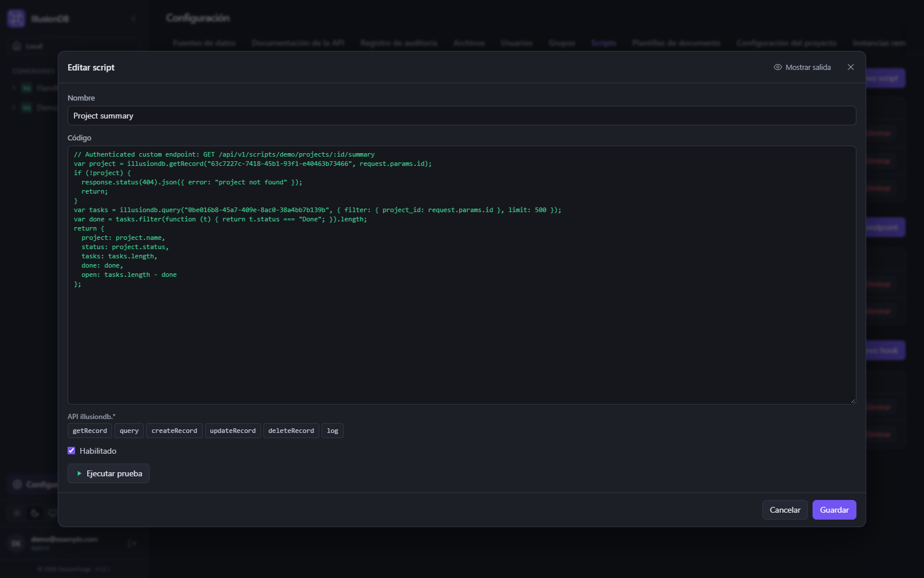Pick the createRecord API chip
The image size is (924, 578).
point(174,431)
